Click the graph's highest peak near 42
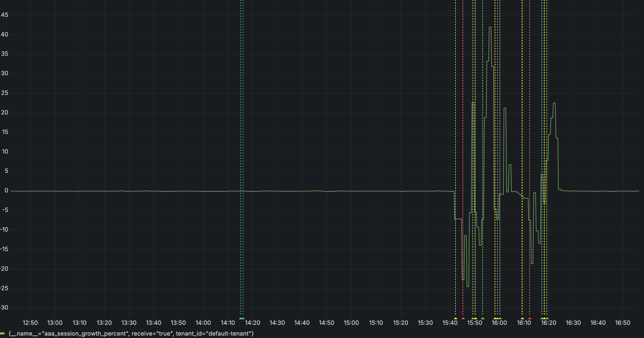The height and width of the screenshot is (338, 644). [x=490, y=27]
